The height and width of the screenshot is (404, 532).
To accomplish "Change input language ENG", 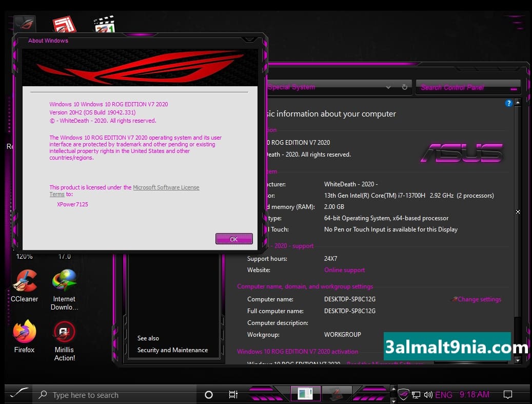I will point(443,394).
